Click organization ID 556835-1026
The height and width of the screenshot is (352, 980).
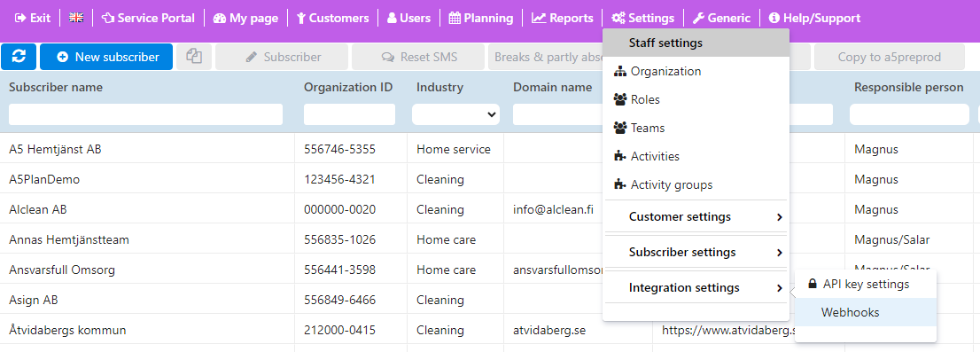(339, 239)
